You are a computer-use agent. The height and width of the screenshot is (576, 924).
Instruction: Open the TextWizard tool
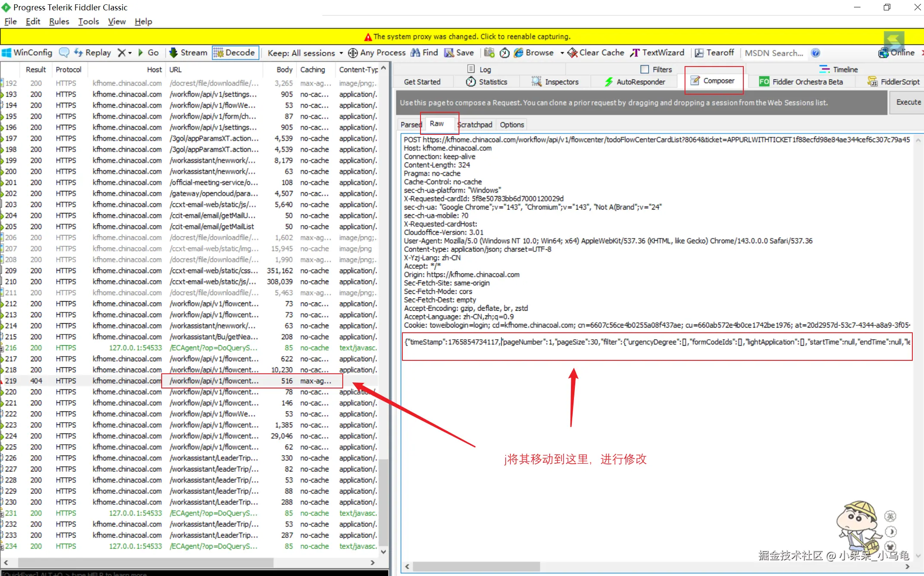pyautogui.click(x=657, y=53)
